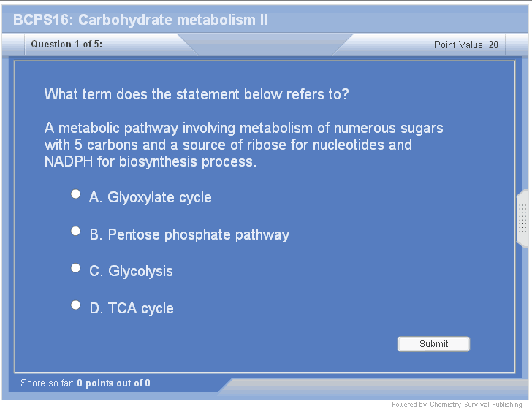Click the bold '0 points out of 0' score

coord(113,383)
